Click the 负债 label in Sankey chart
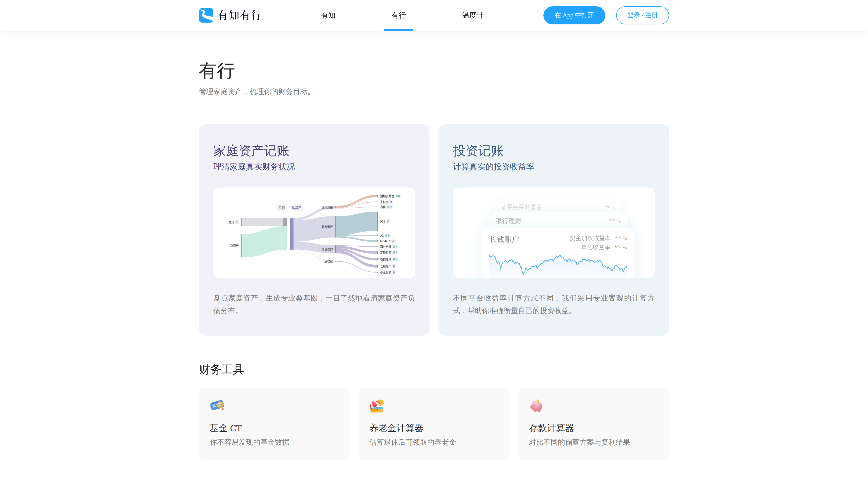The height and width of the screenshot is (488, 868). [x=282, y=207]
